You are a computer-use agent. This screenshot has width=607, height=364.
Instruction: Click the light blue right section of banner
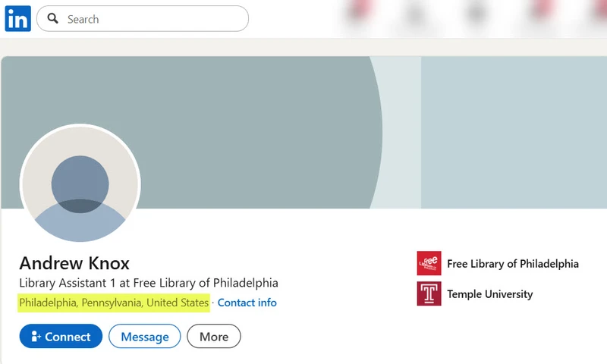[516, 129]
